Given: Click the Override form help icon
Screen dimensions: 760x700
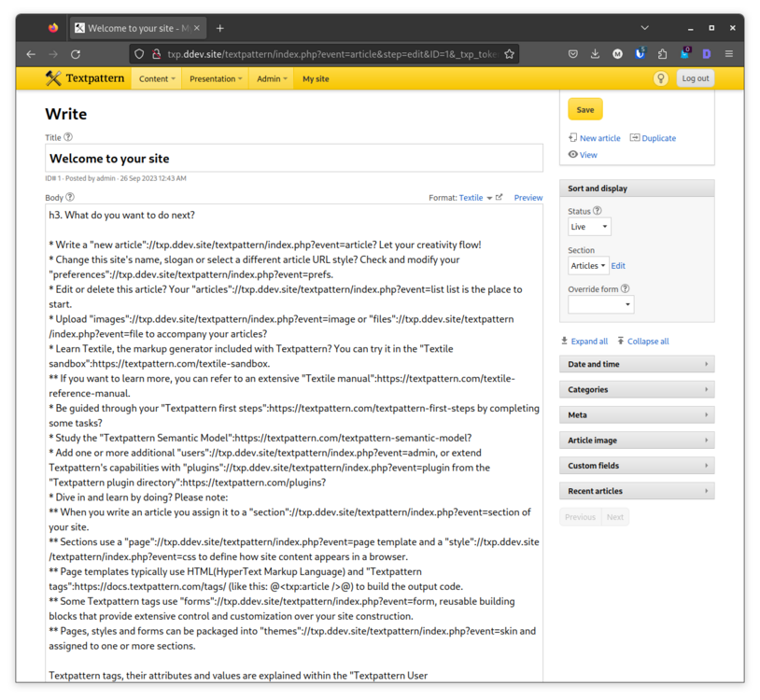Looking at the screenshot, I should click(x=626, y=289).
